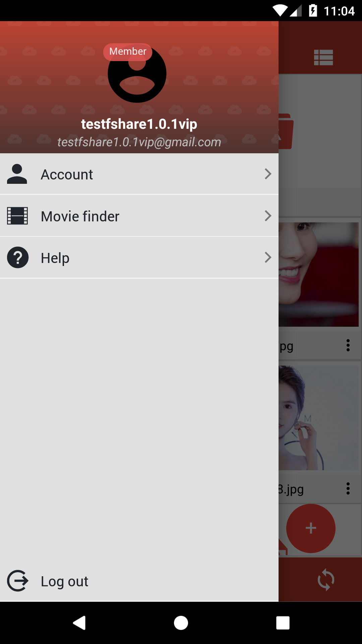This screenshot has height=644, width=362.
Task: Click the Log out arrow icon
Action: [18, 581]
